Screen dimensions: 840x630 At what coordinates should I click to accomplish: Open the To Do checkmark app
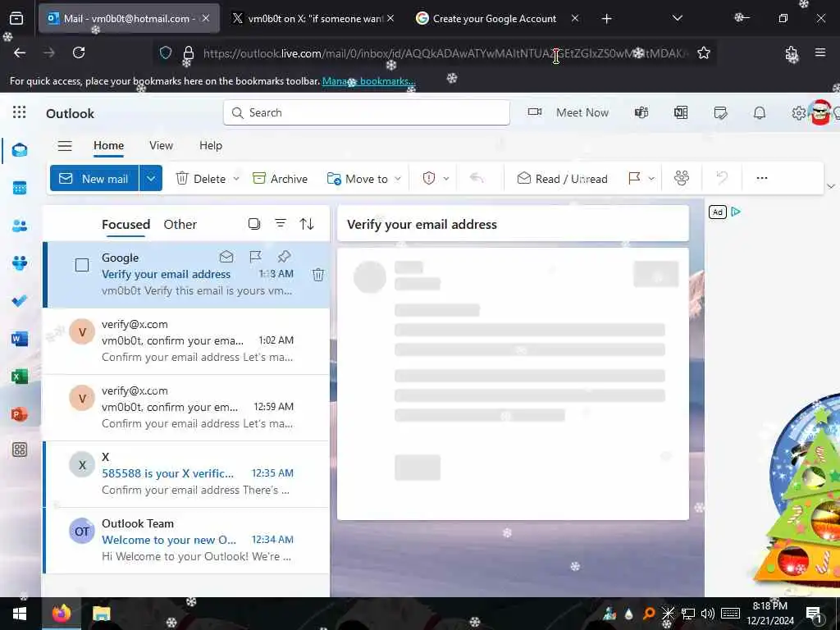(x=20, y=300)
